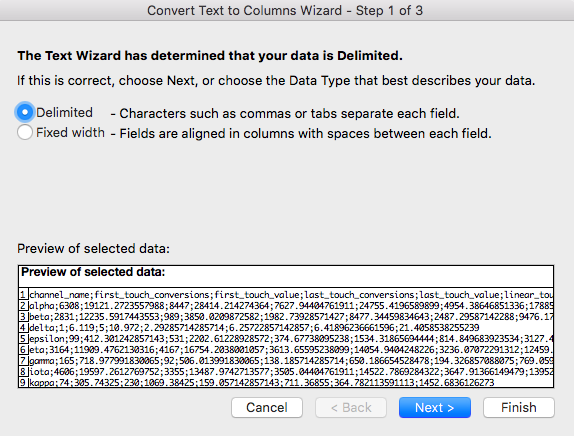This screenshot has height=436, width=574.
Task: Select the iota data row in preview
Action: coord(286,371)
